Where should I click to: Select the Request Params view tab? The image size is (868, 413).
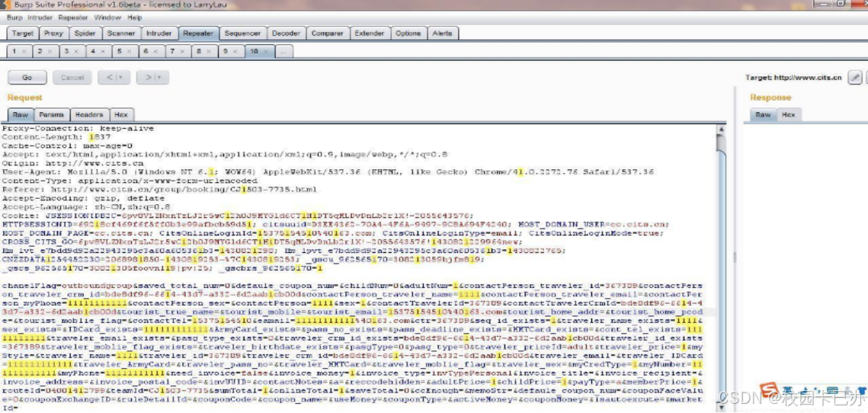52,114
